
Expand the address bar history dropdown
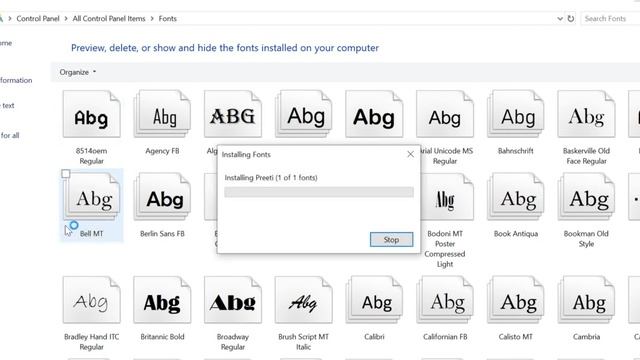pyautogui.click(x=560, y=19)
